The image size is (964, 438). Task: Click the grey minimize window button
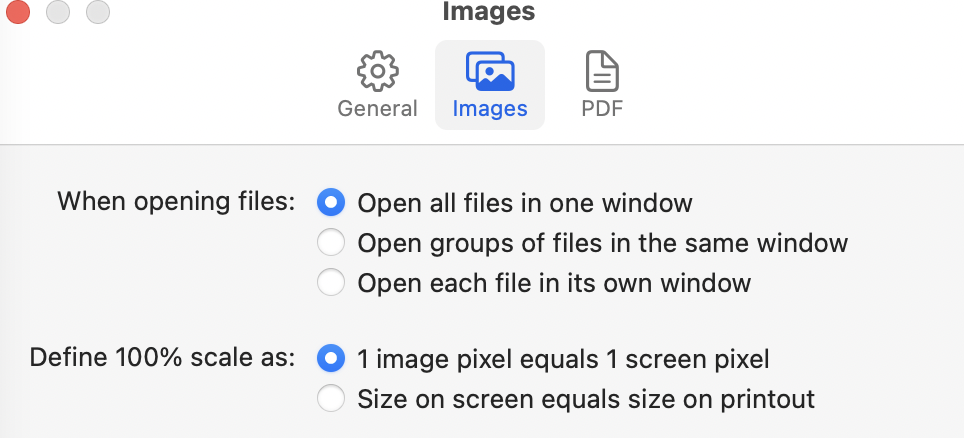pos(58,12)
